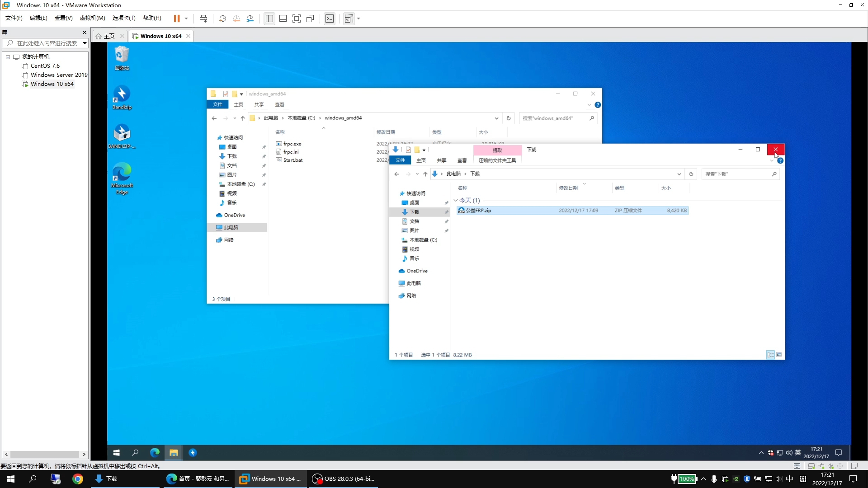Open the 文件(F) menu in VMware
The width and height of the screenshot is (868, 488).
pyautogui.click(x=14, y=18)
